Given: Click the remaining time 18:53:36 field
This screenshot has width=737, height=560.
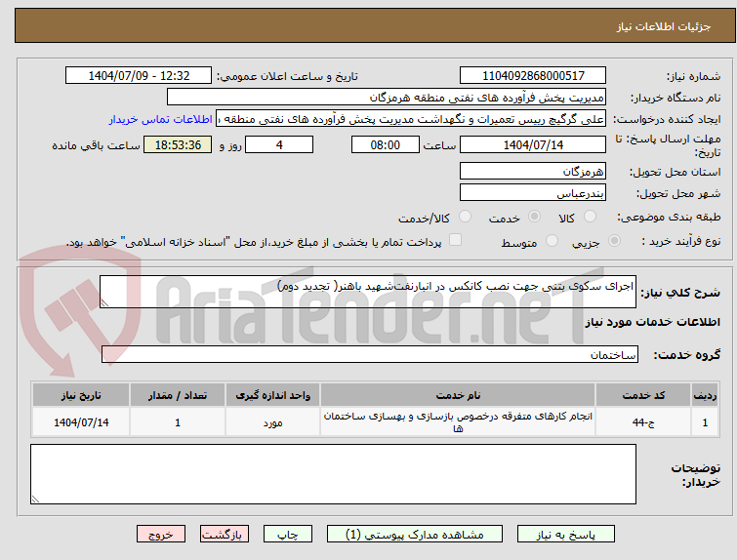Looking at the screenshot, I should tap(178, 144).
